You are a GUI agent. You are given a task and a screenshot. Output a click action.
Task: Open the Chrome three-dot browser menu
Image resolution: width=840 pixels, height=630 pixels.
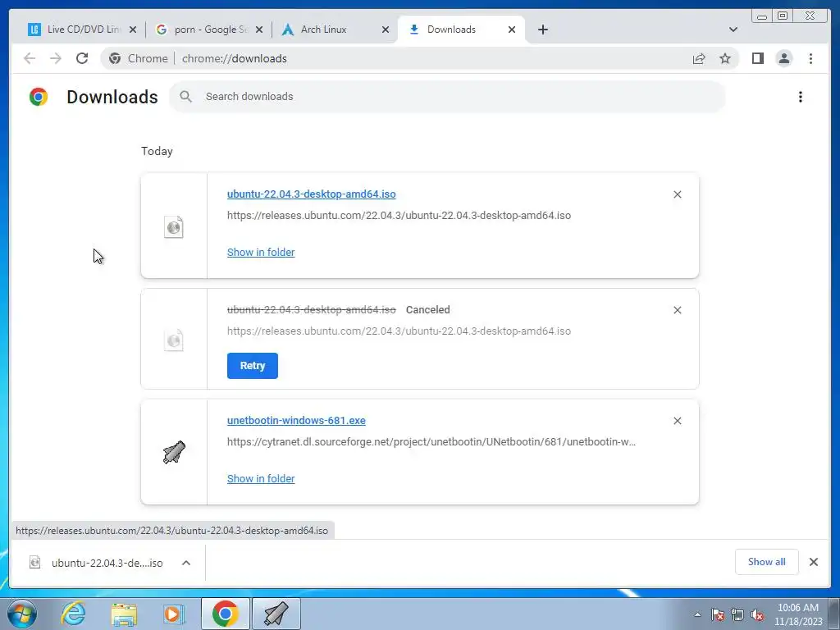(810, 58)
